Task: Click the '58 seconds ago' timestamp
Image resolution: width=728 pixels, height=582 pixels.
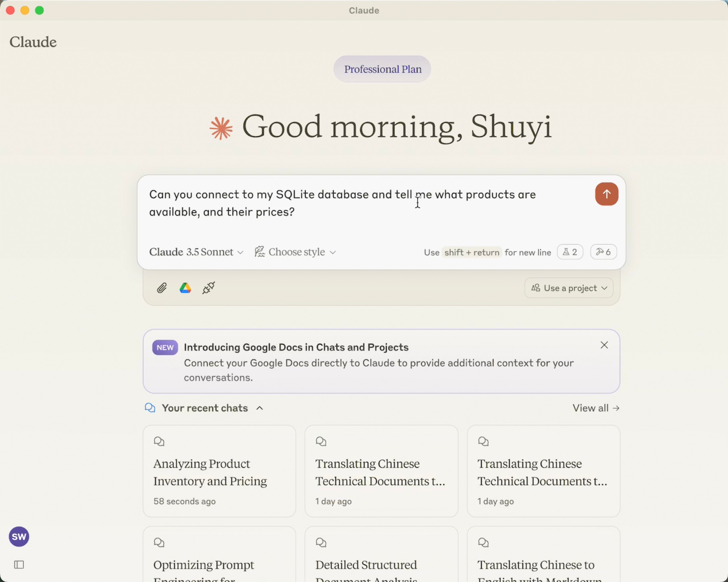Action: pyautogui.click(x=184, y=501)
